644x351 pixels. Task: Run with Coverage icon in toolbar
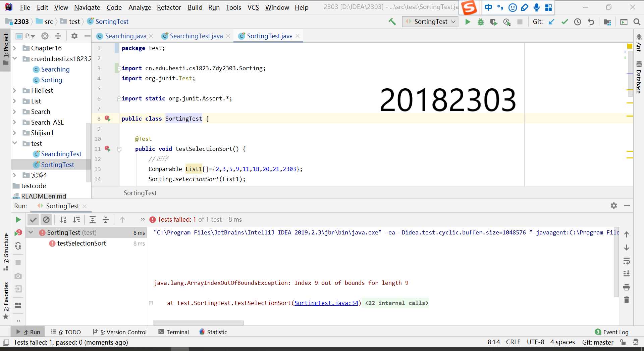[493, 22]
